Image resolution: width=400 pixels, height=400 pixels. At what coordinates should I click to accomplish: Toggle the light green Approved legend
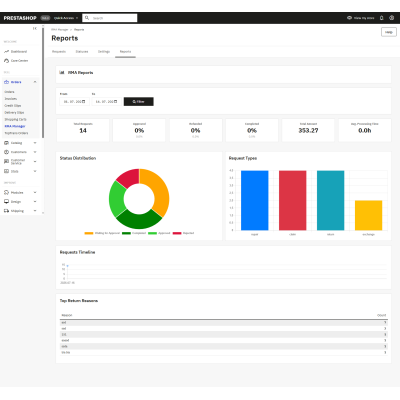point(159,233)
